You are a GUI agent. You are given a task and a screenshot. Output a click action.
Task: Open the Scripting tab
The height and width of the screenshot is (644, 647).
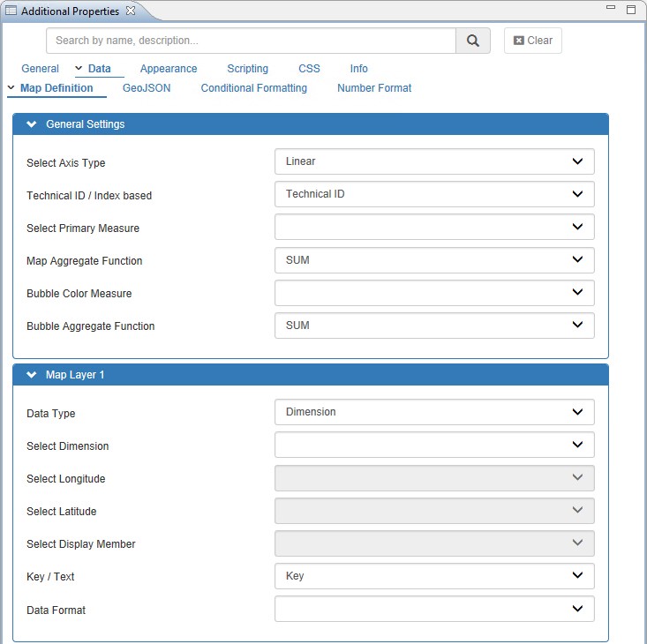click(247, 69)
